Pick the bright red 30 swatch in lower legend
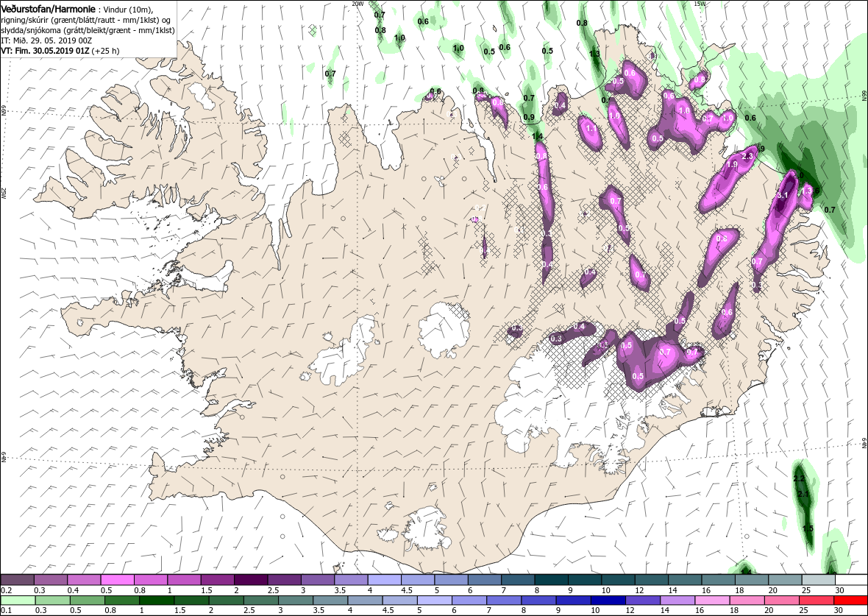Screen dimensions: 868x616 pyautogui.click(x=850, y=601)
